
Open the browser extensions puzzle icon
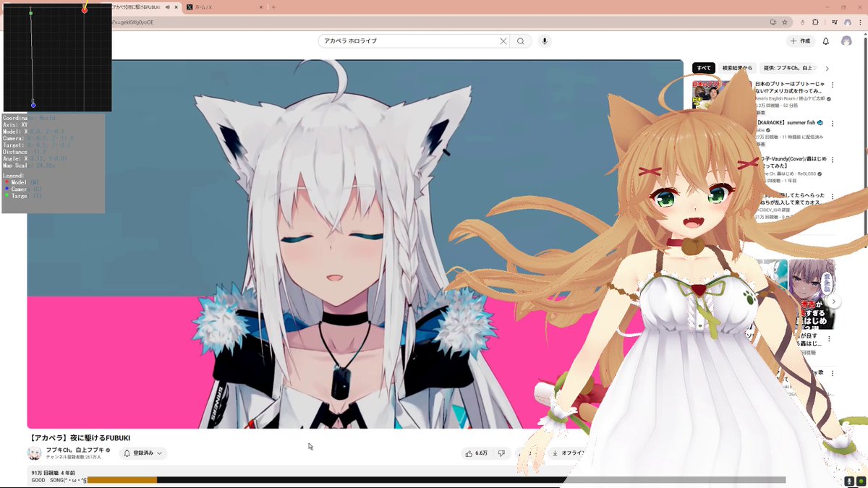pos(815,22)
